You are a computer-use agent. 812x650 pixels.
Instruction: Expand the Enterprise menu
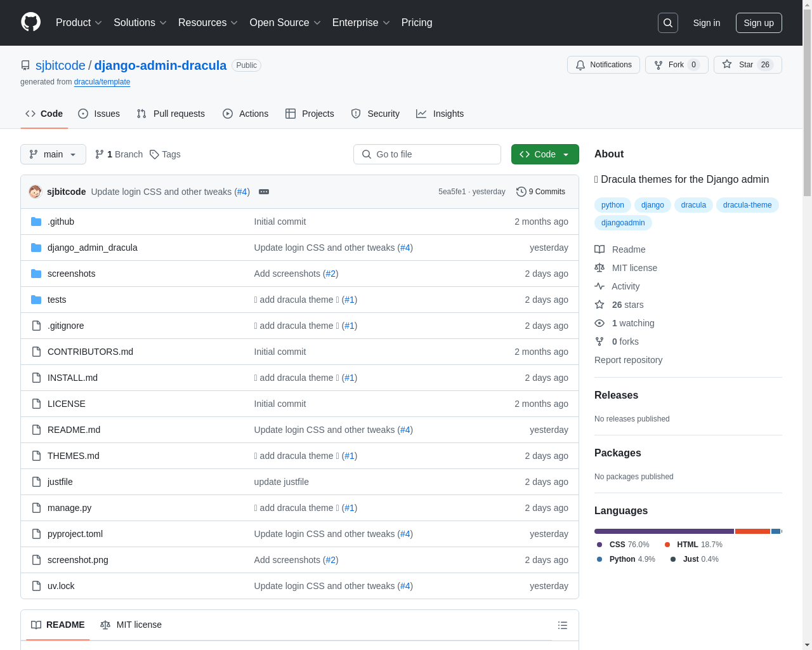coord(361,23)
